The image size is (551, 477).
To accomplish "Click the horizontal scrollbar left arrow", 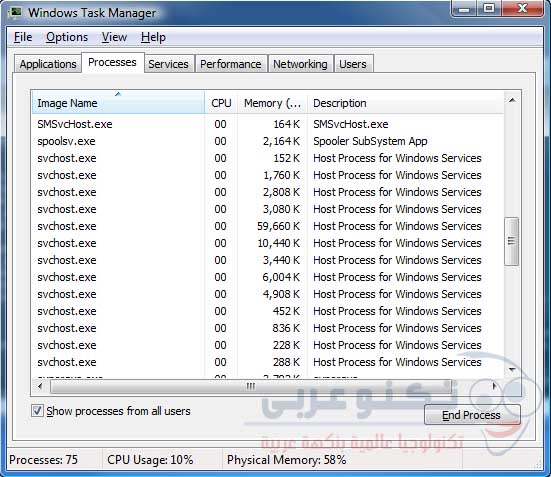I will pyautogui.click(x=40, y=386).
